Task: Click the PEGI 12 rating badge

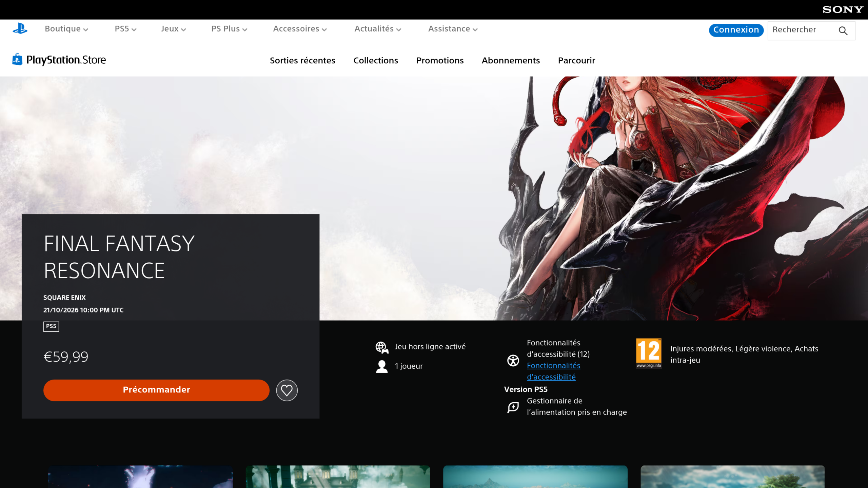Action: tap(649, 353)
